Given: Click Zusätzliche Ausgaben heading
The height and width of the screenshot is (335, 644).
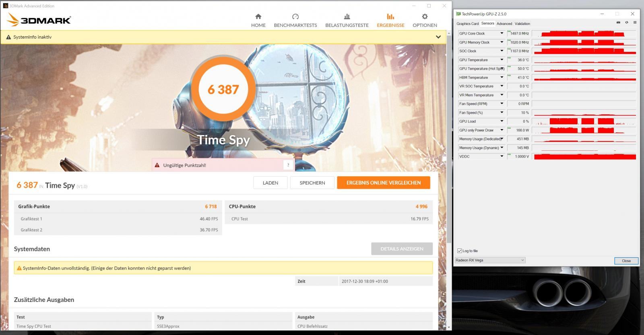Looking at the screenshot, I should pyautogui.click(x=44, y=300).
